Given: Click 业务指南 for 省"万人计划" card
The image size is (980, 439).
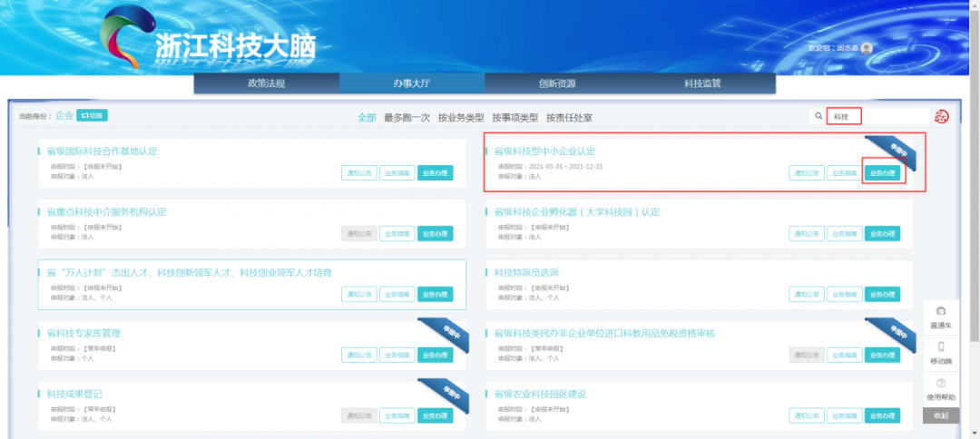Looking at the screenshot, I should point(397,294).
